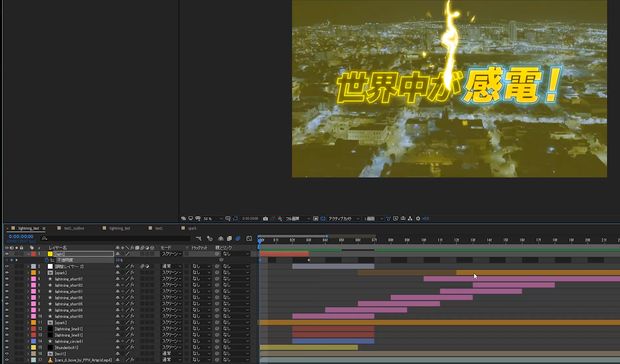Viewport: 620px width, 364px height.
Task: Hide the [thunderbolt1] layer eye icon
Action: [x=7, y=348]
